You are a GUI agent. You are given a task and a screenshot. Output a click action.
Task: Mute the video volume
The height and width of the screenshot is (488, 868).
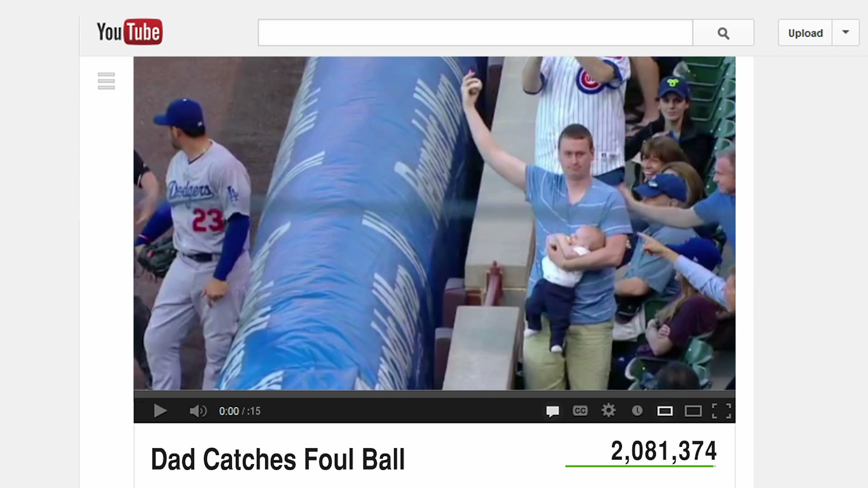tap(198, 411)
